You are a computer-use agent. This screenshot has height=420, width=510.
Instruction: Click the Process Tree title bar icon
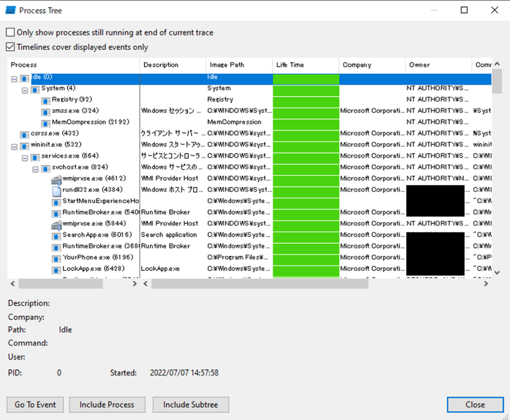coord(10,10)
